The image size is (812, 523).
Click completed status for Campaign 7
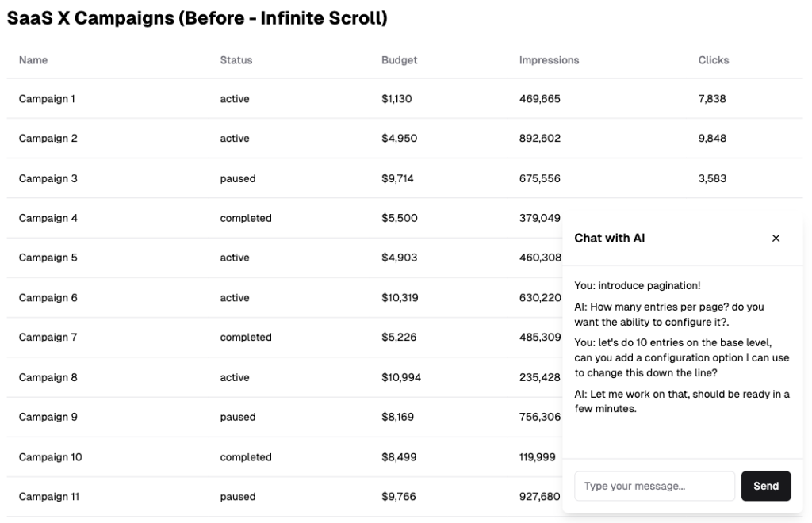pos(246,338)
